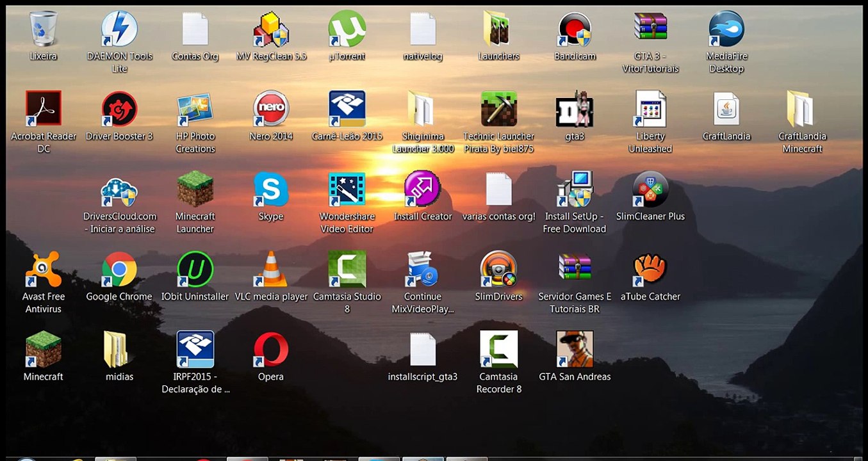Launch IRPF2015 - Declaração shortcut
The height and width of the screenshot is (461, 868).
(x=195, y=350)
